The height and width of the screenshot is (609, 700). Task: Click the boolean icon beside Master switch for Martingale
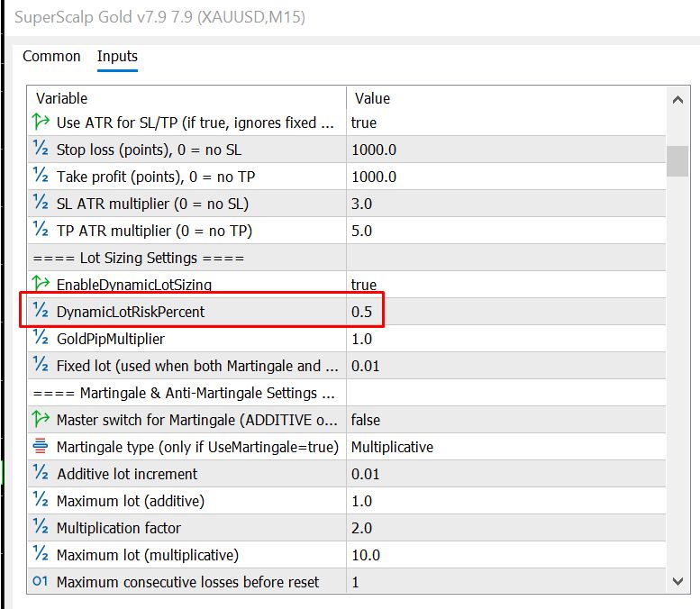[41, 419]
